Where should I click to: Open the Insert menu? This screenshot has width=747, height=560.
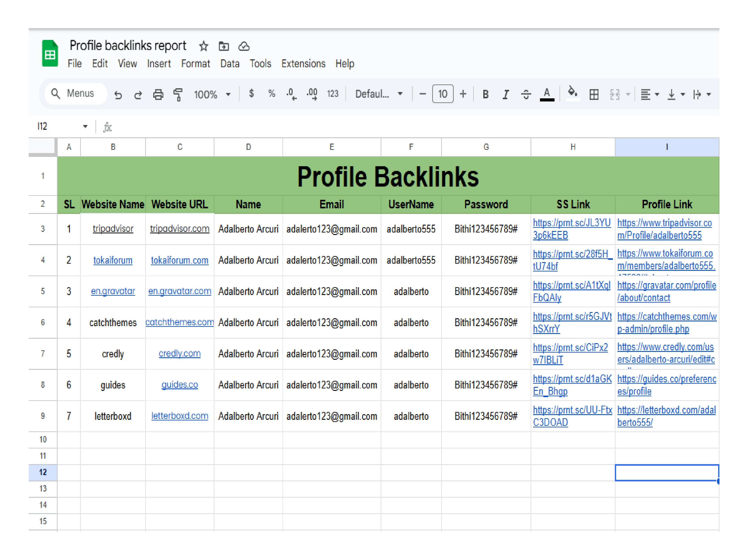pos(159,63)
